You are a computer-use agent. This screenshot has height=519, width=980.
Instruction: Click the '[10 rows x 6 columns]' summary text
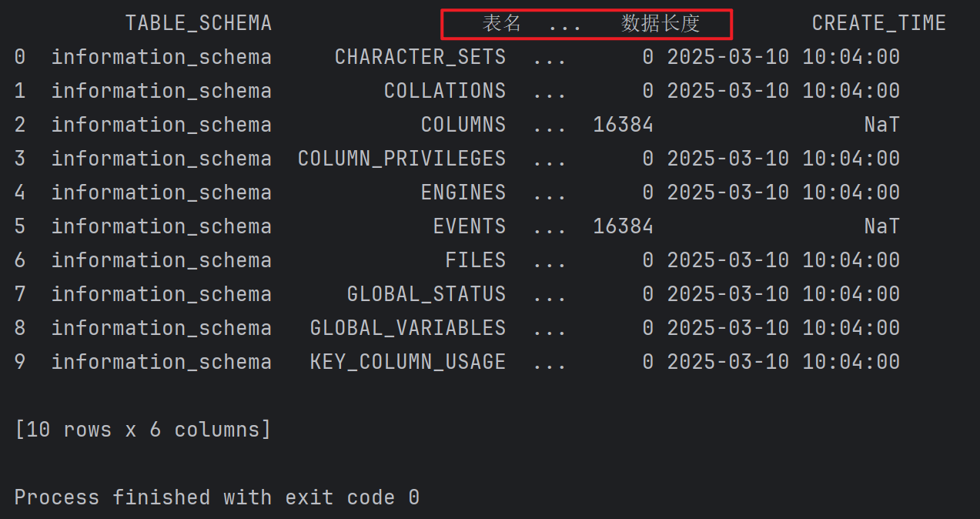click(143, 430)
